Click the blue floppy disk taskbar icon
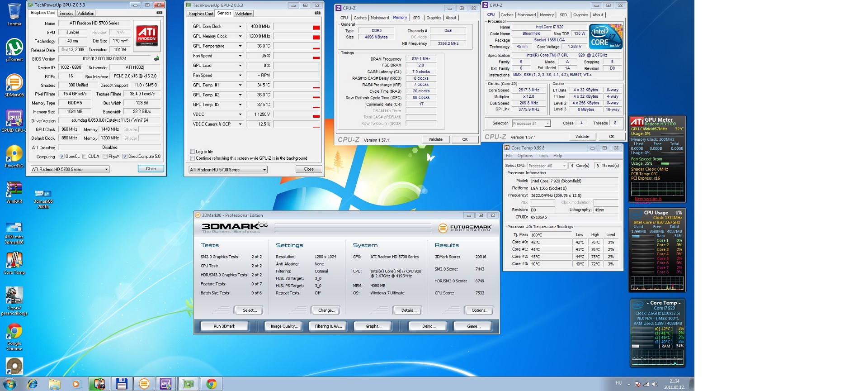The height and width of the screenshot is (391, 868). pyautogui.click(x=122, y=384)
